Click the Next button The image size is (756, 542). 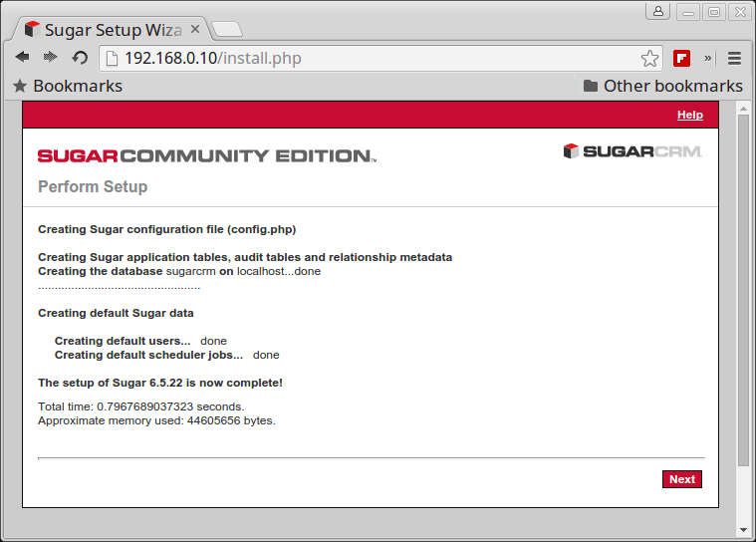point(681,479)
